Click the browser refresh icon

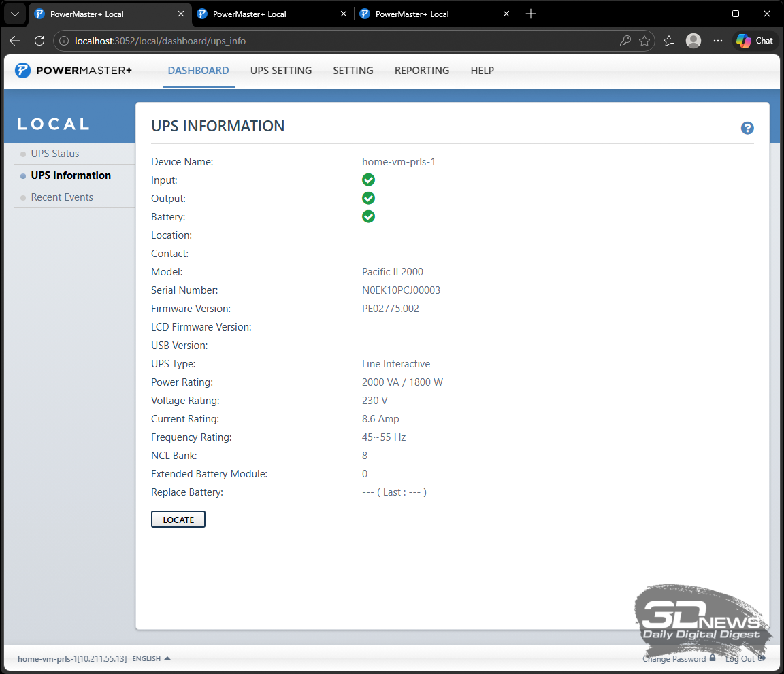[x=39, y=41]
